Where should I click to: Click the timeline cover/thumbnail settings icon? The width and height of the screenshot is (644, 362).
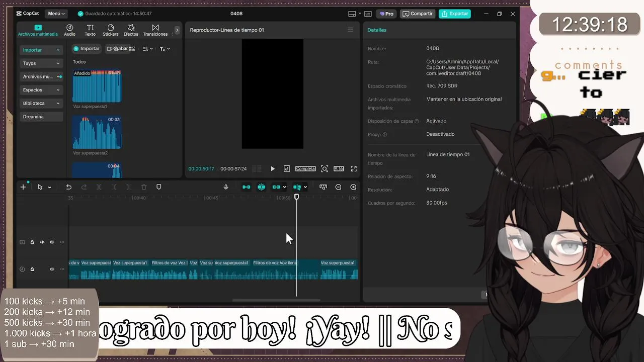pos(323,187)
